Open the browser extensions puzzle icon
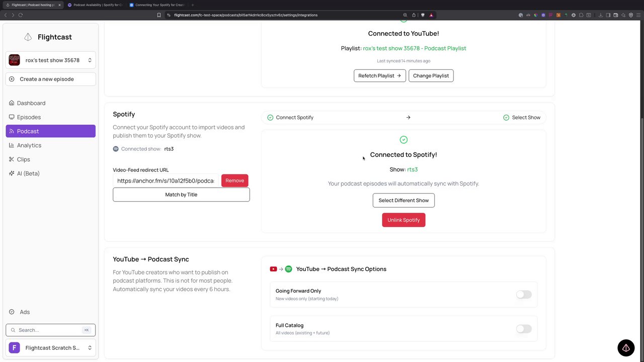The width and height of the screenshot is (644, 362). 581,15
